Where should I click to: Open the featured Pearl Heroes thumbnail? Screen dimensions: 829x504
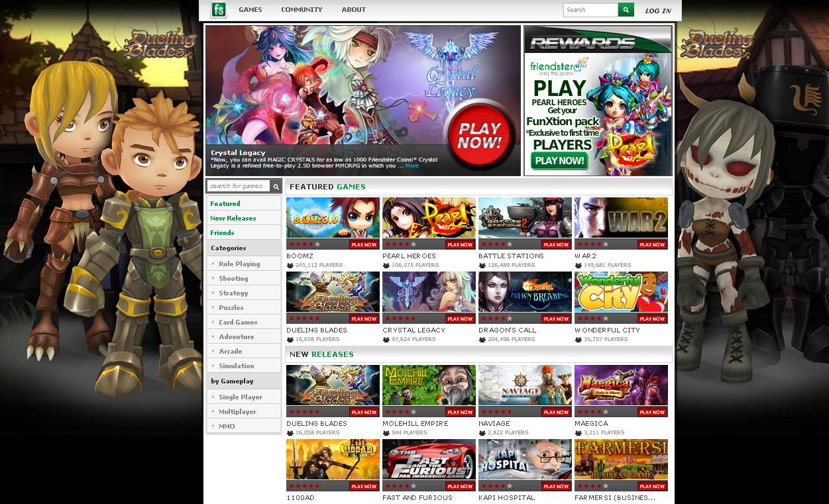[429, 218]
